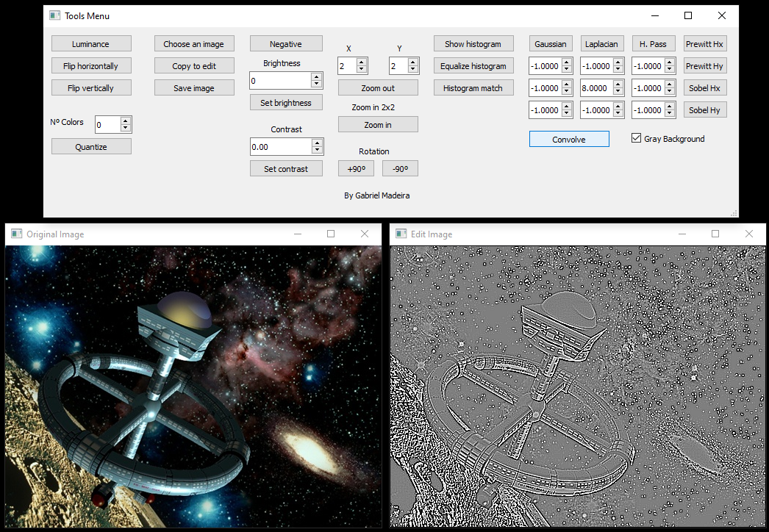
Task: Maximize the Edit Image window
Action: (715, 234)
